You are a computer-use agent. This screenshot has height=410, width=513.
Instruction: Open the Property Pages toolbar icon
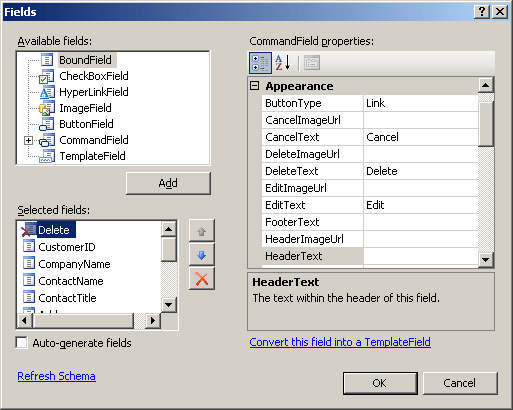tap(312, 63)
